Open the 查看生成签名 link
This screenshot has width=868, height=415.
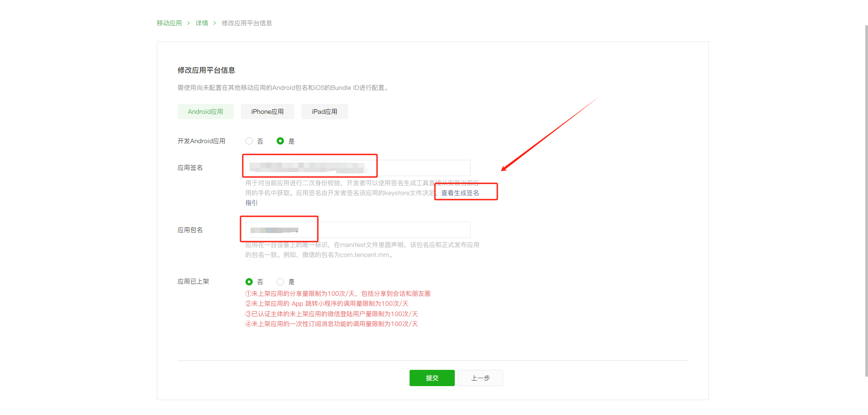pos(460,193)
